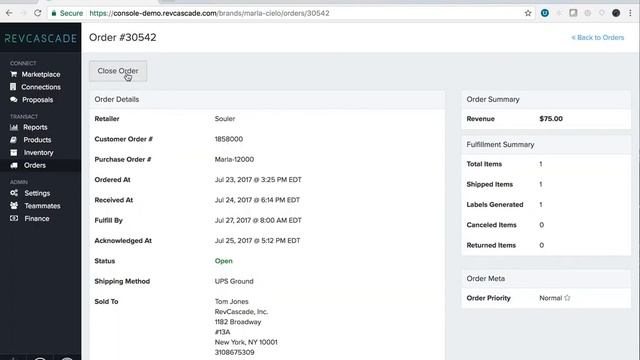Bookmark this page with the star icon

(x=528, y=13)
